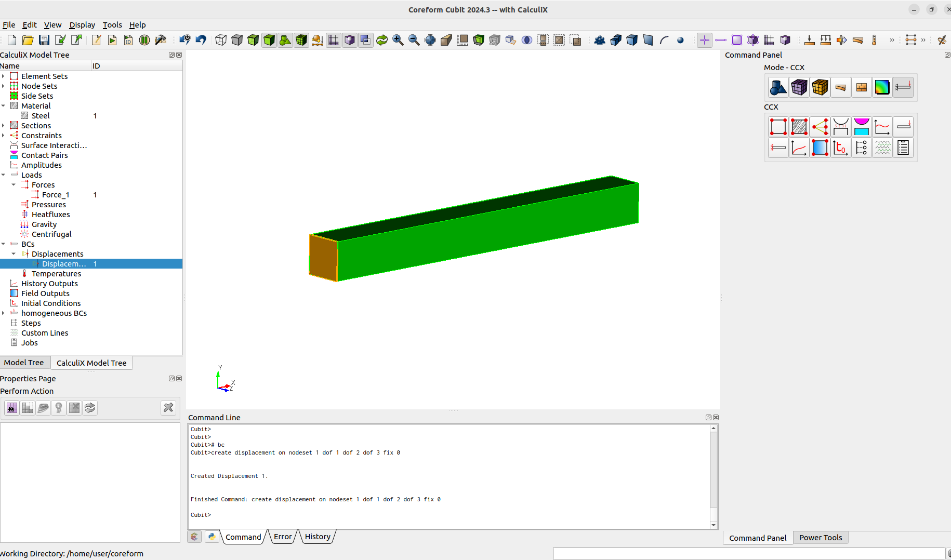Image resolution: width=951 pixels, height=560 pixels.
Task: Open the Tools menu
Action: point(112,24)
